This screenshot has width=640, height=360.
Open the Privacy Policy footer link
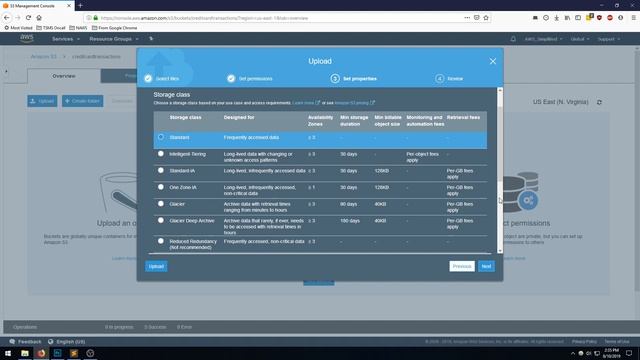(584, 342)
